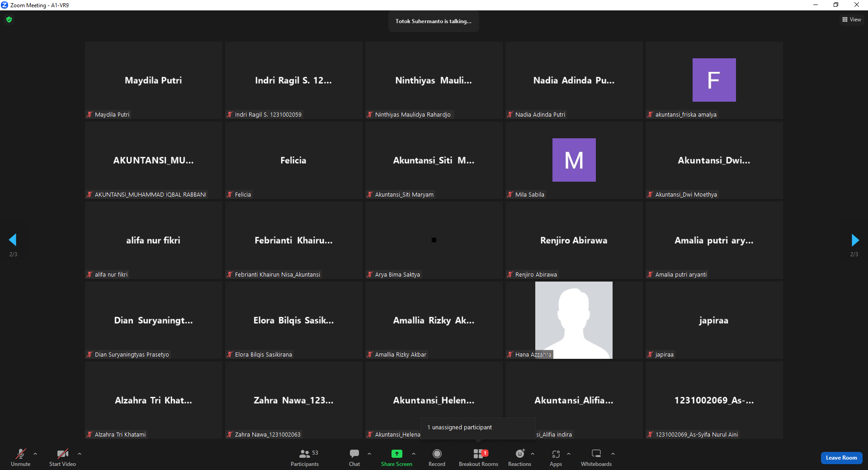
Task: Click Amalia putri aryanti's muted mic icon
Action: pos(650,274)
